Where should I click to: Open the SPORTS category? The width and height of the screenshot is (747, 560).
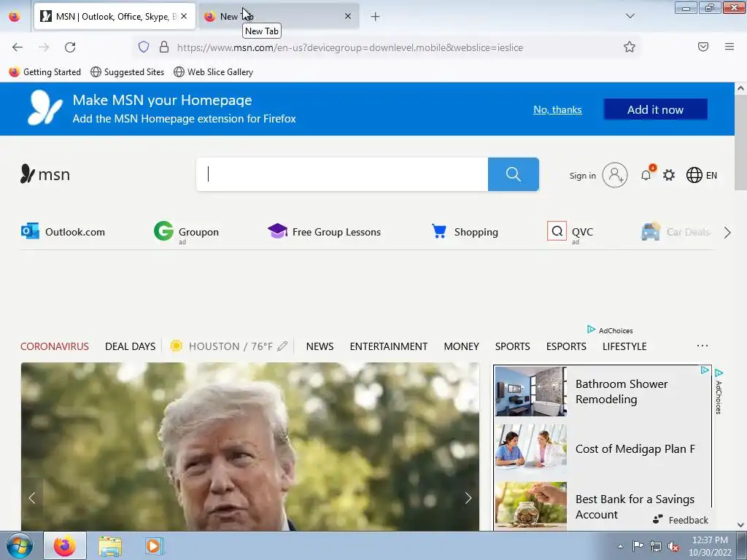pos(513,346)
